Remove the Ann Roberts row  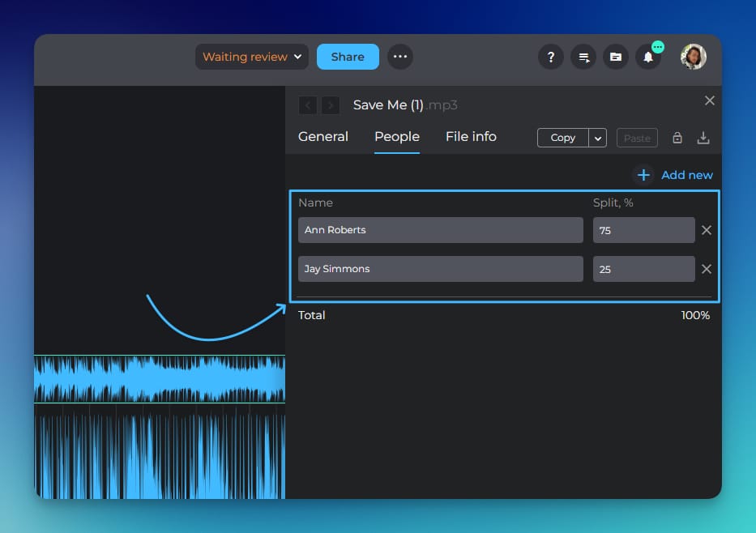pos(707,230)
